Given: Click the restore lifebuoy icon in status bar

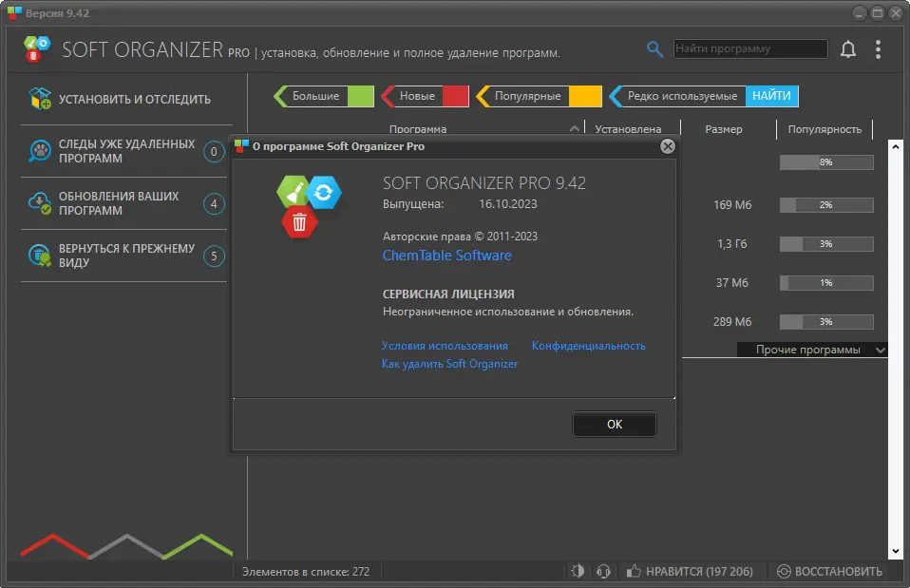Looking at the screenshot, I should coord(784,571).
